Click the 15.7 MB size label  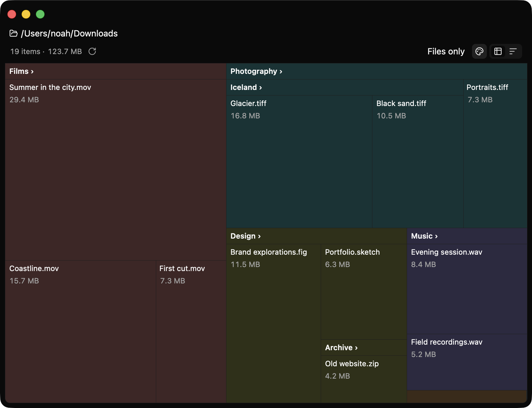click(24, 281)
